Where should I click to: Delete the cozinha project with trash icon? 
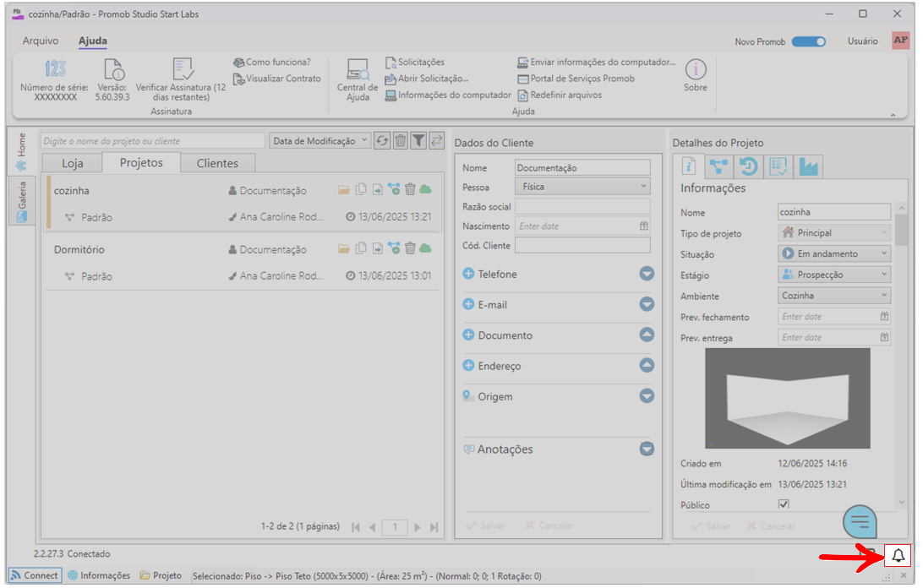point(410,189)
